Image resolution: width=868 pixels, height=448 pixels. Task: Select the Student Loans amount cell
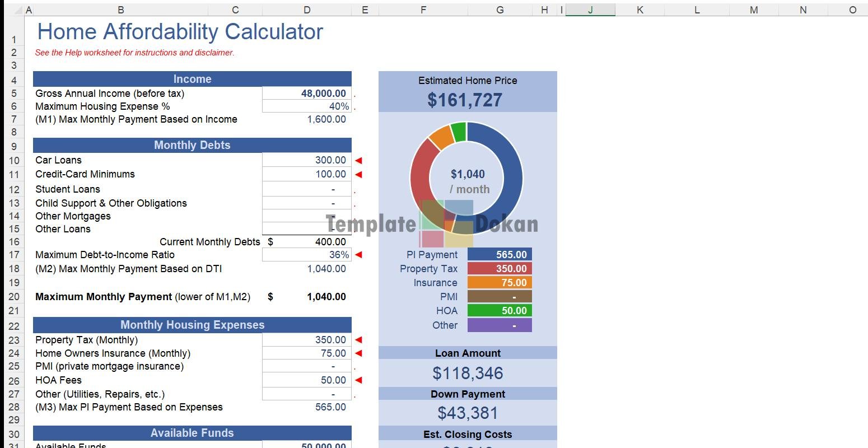pos(306,189)
